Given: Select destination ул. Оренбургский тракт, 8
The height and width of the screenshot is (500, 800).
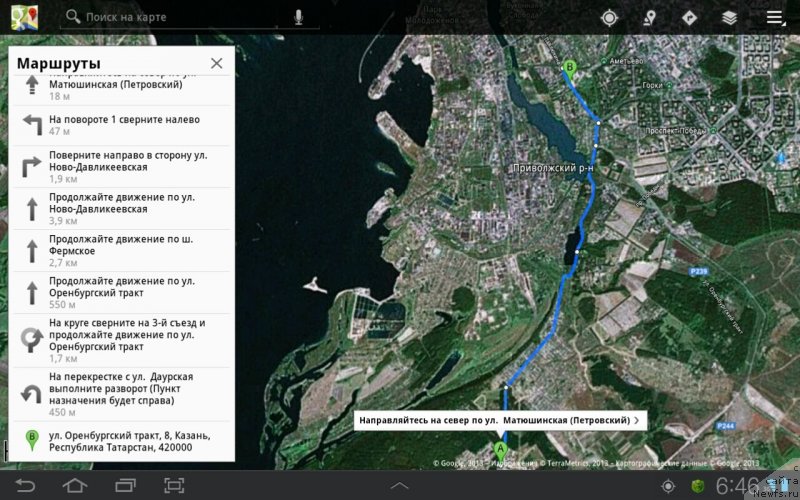Looking at the screenshot, I should 122,441.
